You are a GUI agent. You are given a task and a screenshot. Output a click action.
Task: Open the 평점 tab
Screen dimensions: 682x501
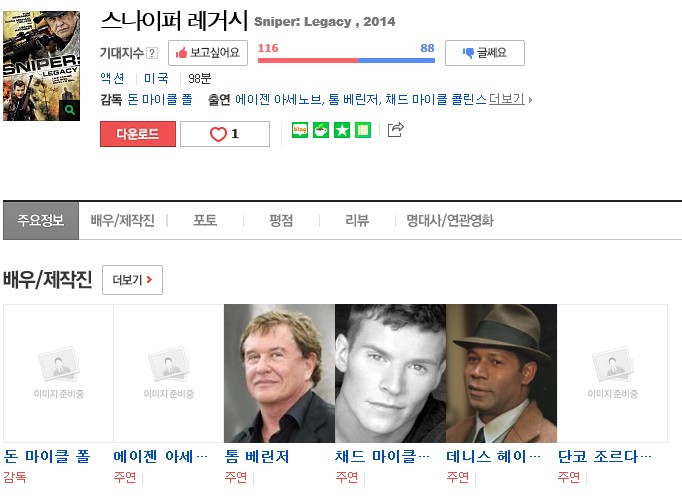point(281,220)
